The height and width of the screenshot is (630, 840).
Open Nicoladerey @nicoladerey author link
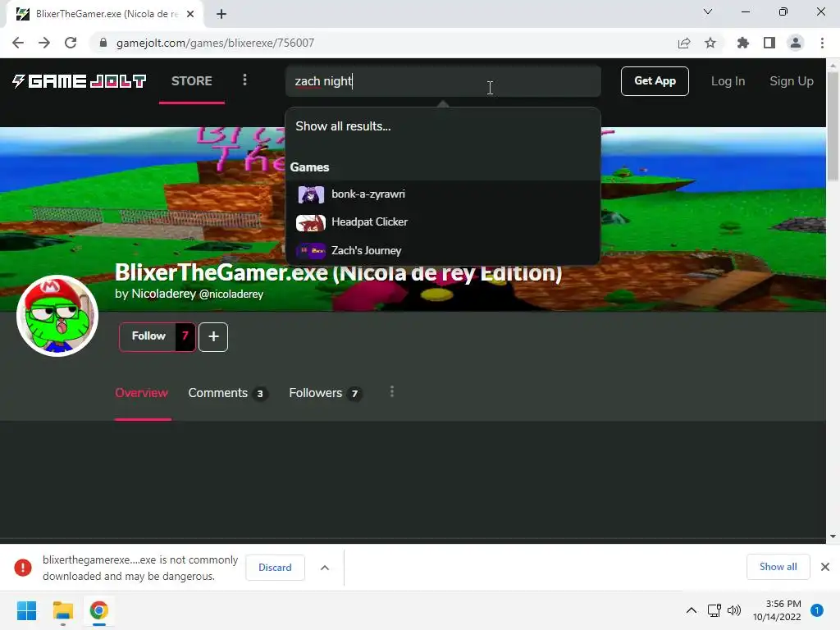coord(197,294)
